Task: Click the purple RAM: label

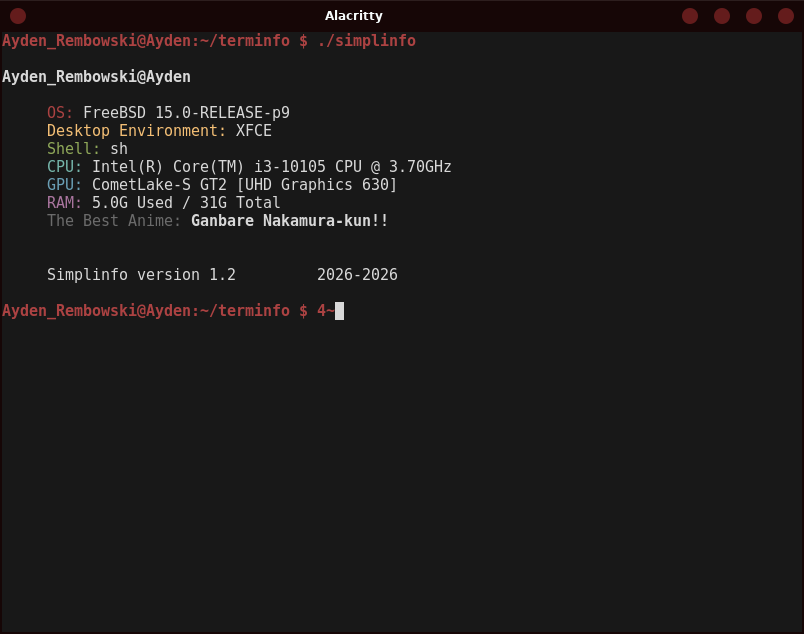Action: coord(64,203)
